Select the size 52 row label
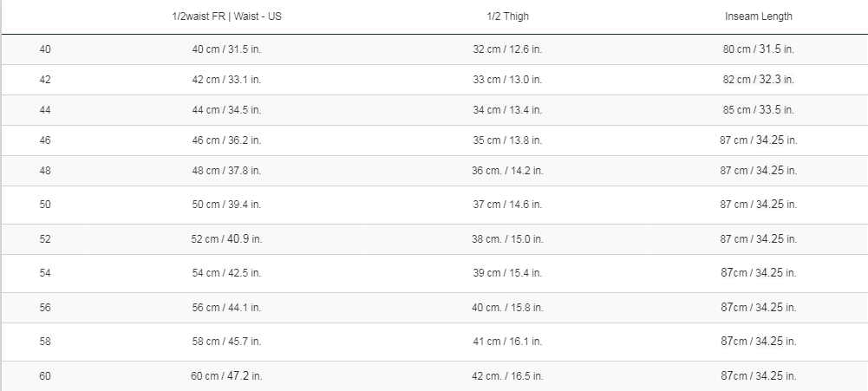This screenshot has height=391, width=868. 45,239
